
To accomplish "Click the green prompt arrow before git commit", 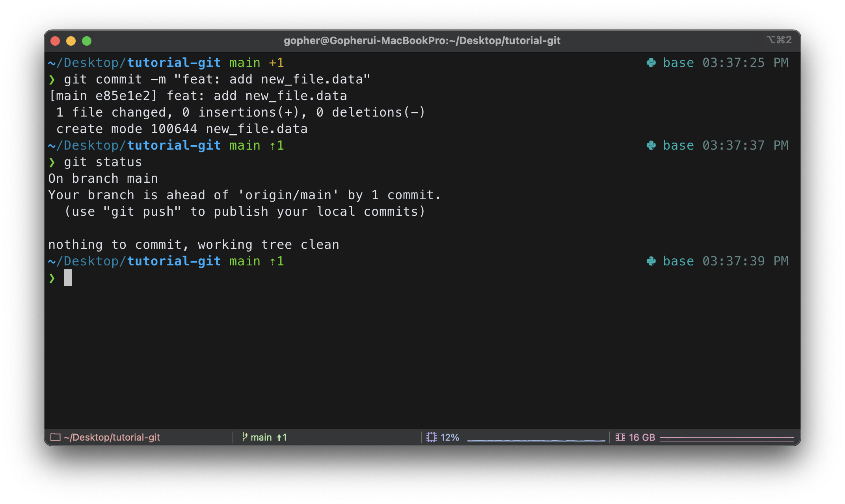I will coord(52,80).
